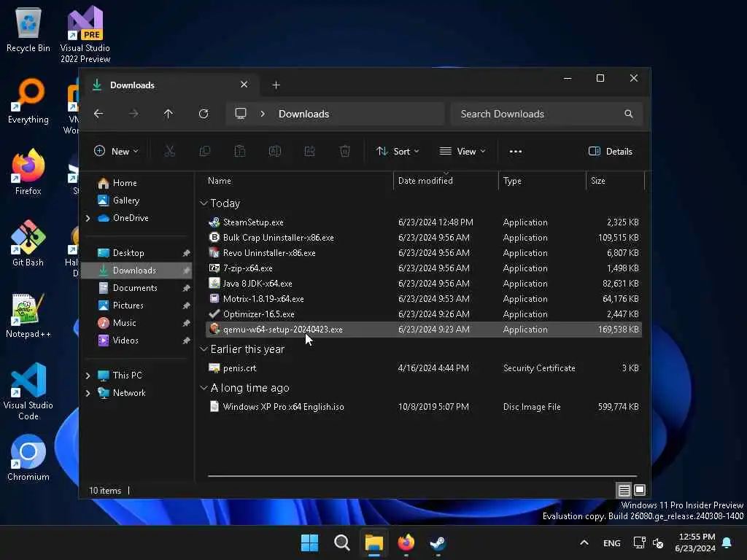The height and width of the screenshot is (560, 747).
Task: Select the Notepad++ desktop shortcut
Action: 28,315
